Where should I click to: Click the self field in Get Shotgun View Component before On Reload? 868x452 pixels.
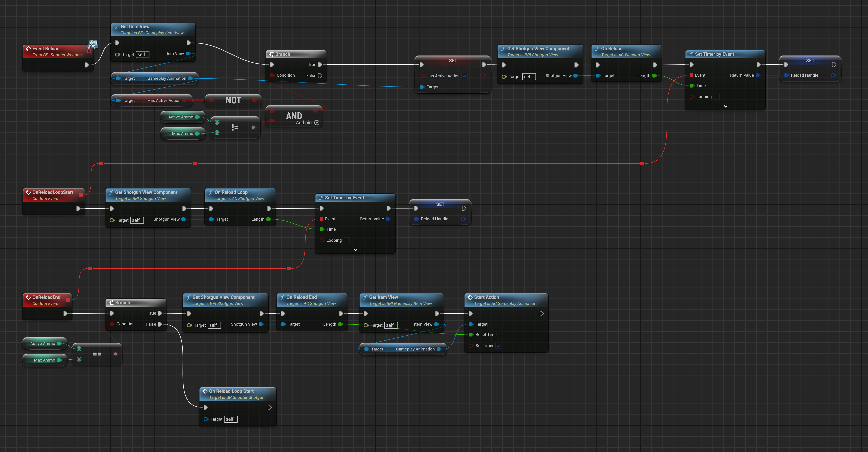coord(529,76)
